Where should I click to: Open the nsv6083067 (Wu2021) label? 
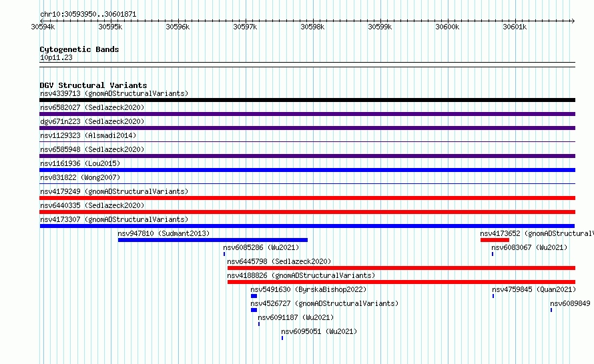(529, 247)
